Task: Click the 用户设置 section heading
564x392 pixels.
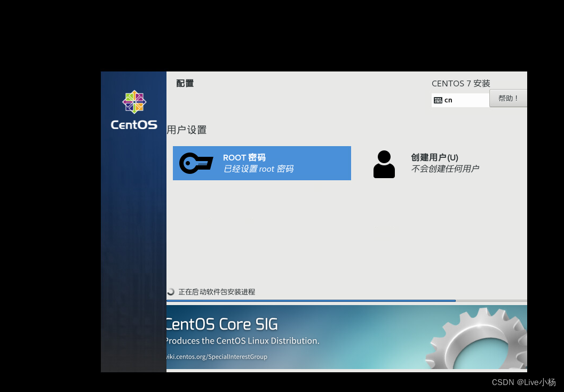Action: click(x=187, y=130)
